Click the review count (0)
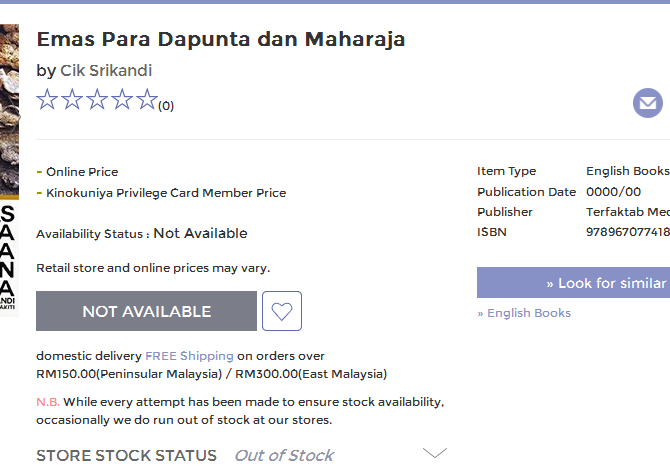This screenshot has height=470, width=670. coord(166,106)
